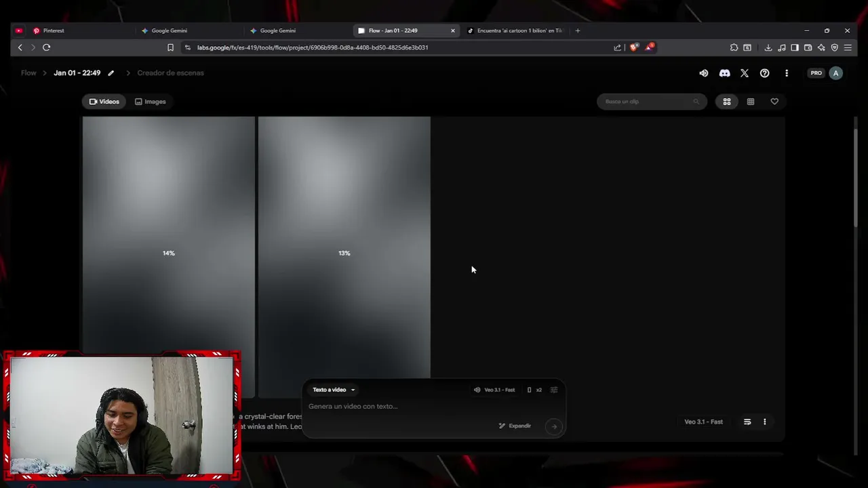Open the Brave Wallet icon

coord(808,47)
